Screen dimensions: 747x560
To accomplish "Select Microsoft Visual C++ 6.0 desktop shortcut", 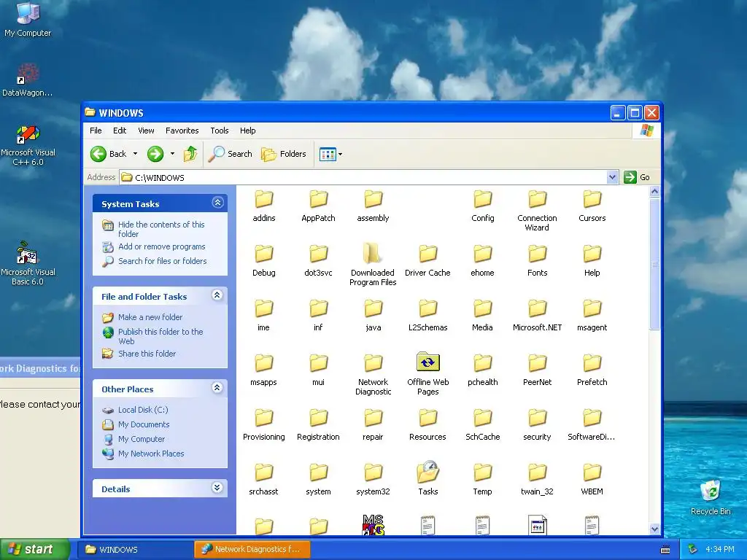I will [28, 145].
